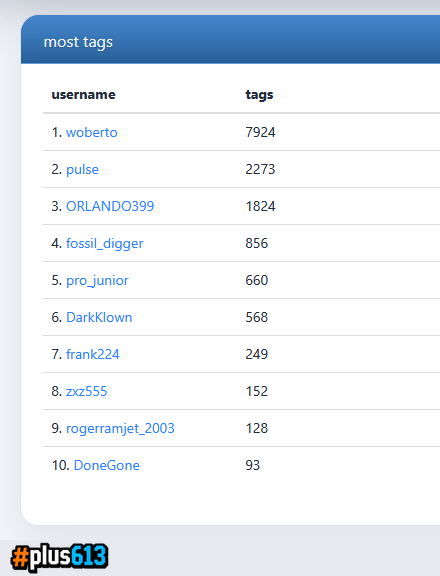Screen dimensions: 440x576
Task: Select the 93 tag count
Action: (x=253, y=465)
